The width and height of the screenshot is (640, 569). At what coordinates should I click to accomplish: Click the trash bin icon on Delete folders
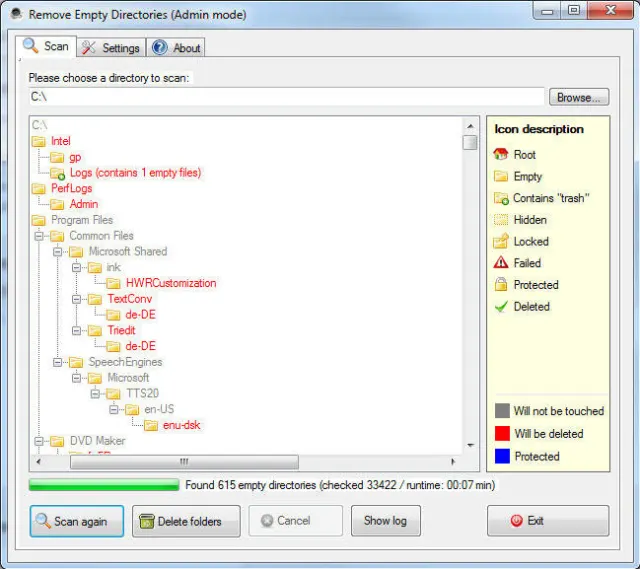pyautogui.click(x=147, y=521)
